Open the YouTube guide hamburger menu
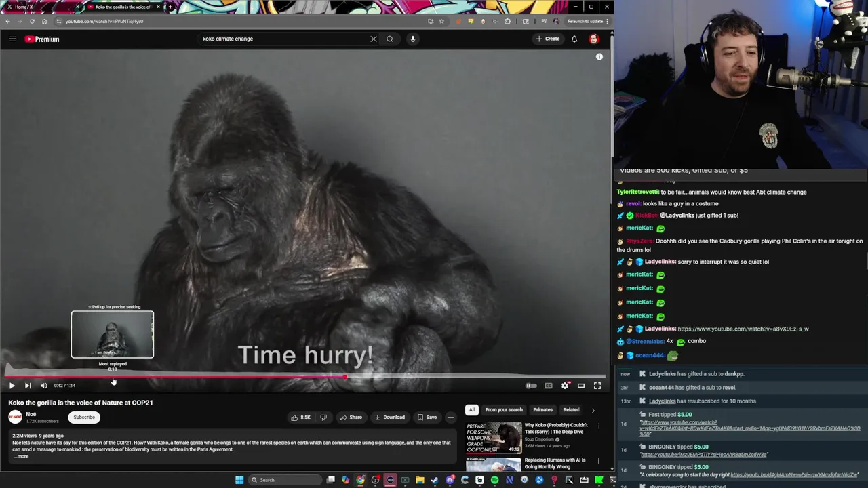This screenshot has width=868, height=488. [x=12, y=39]
